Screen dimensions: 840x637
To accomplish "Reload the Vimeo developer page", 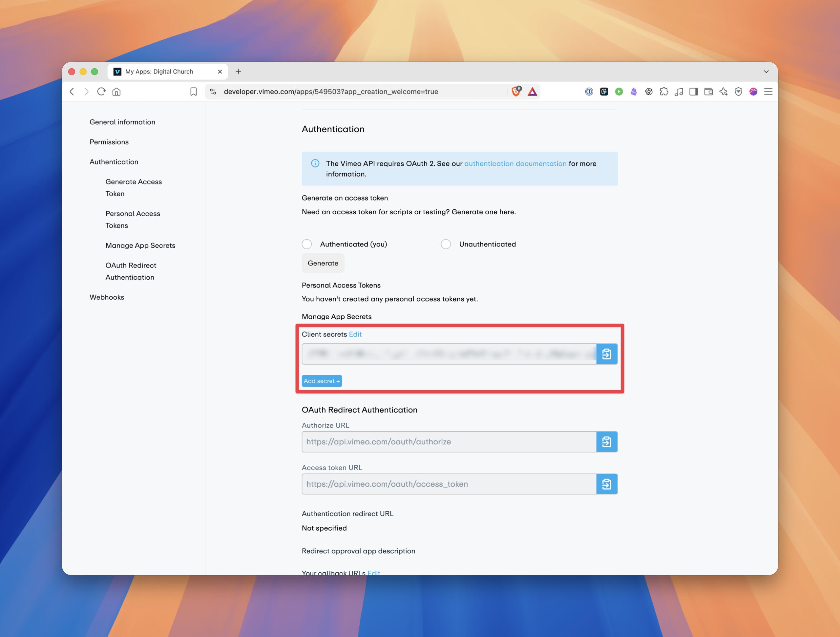I will [x=101, y=92].
